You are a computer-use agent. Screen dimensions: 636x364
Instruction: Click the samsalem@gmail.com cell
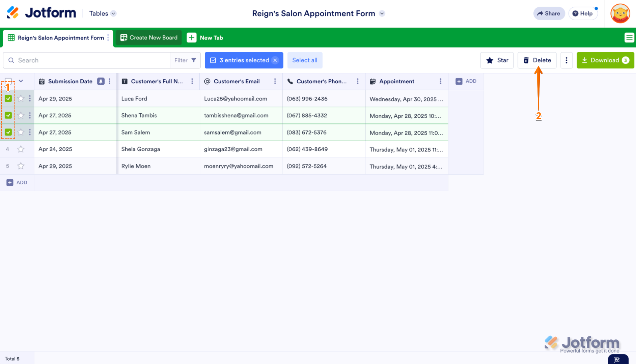(241, 132)
